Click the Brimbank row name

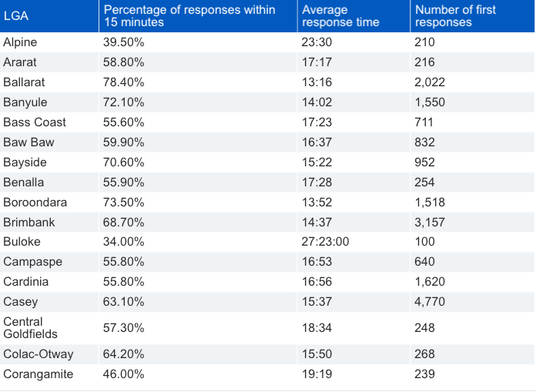point(29,223)
